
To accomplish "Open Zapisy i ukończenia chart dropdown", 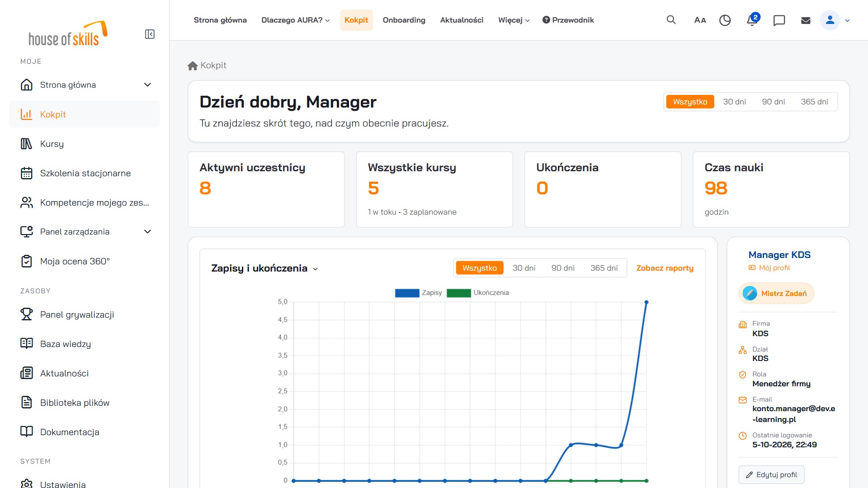I will pos(264,268).
